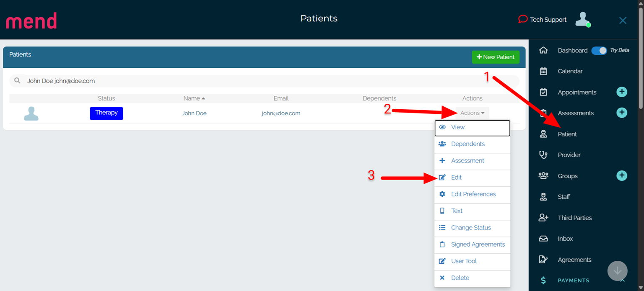Click the user profile avatar in header
Image resolution: width=644 pixels, height=291 pixels.
[582, 19]
